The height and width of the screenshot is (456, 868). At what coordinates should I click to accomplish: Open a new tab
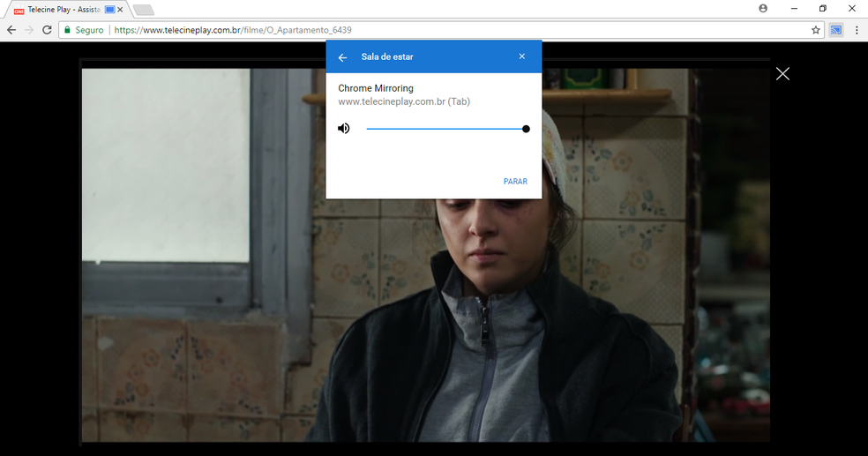144,10
